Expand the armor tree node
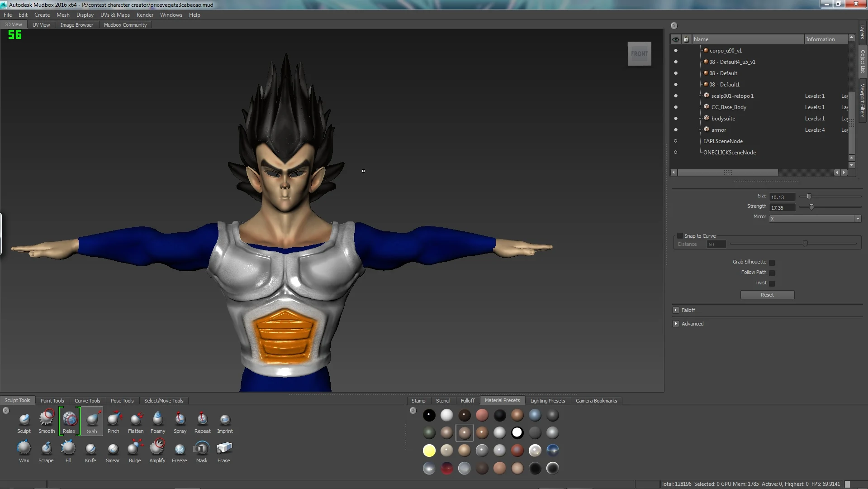This screenshot has width=868, height=489. (x=700, y=130)
